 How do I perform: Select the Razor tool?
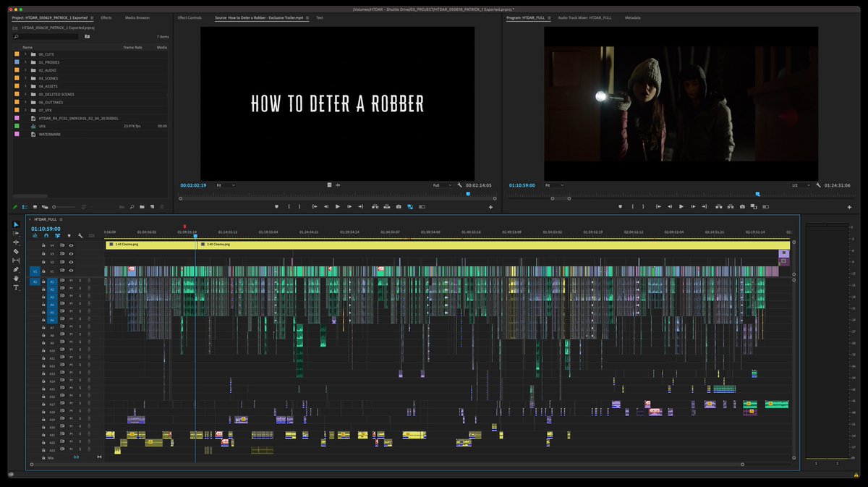[17, 251]
